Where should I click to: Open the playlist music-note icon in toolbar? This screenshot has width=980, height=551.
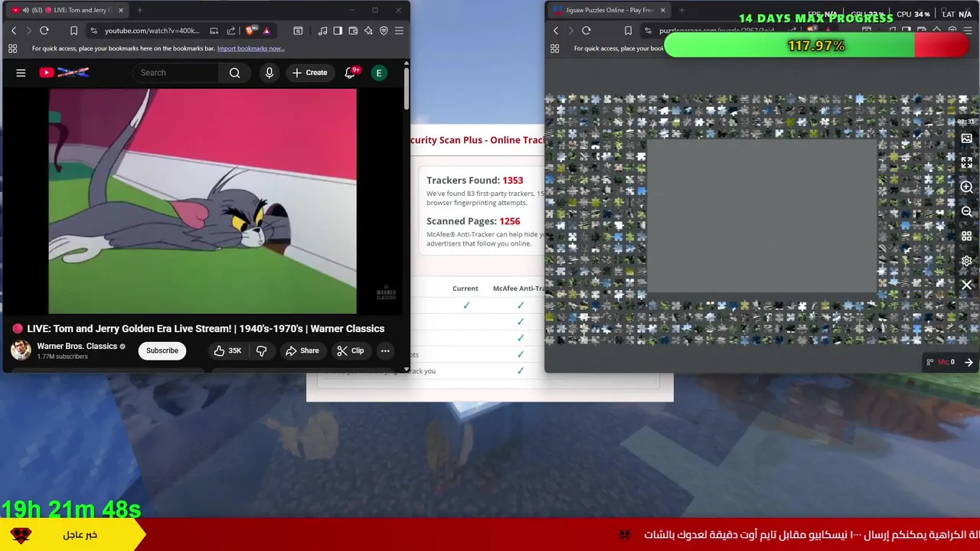tap(322, 31)
